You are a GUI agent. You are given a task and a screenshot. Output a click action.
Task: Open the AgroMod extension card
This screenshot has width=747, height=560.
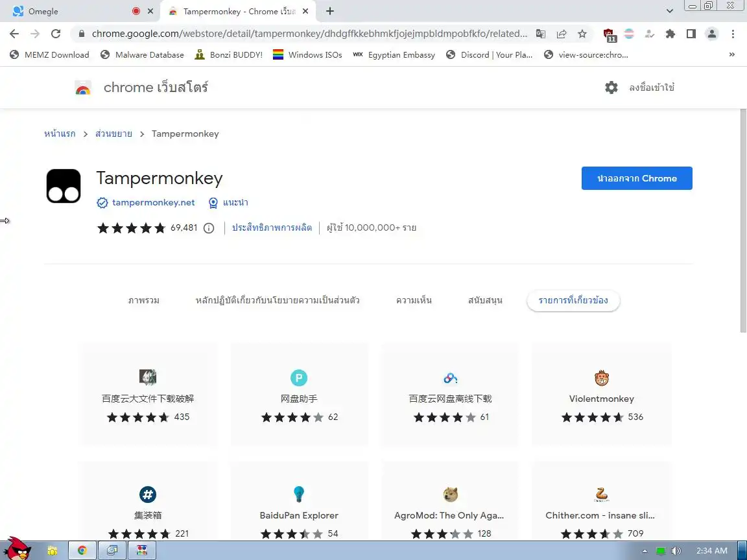450,501
